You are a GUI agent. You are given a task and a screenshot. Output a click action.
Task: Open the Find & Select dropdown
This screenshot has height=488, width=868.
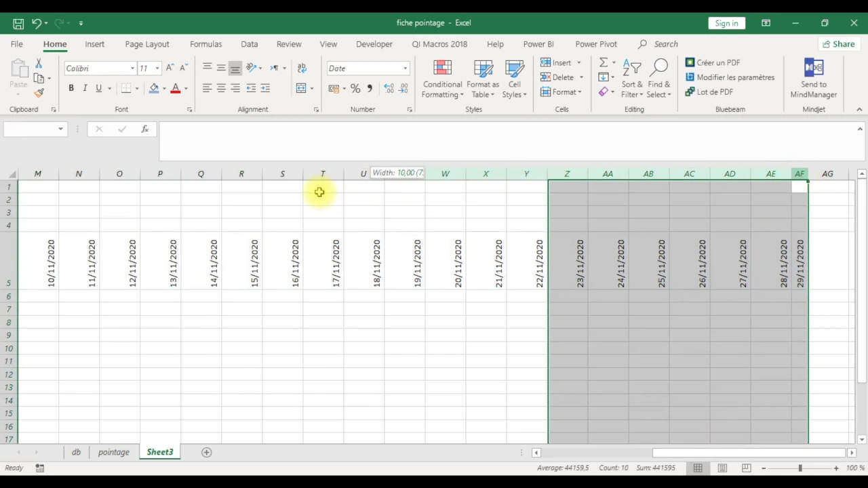658,79
